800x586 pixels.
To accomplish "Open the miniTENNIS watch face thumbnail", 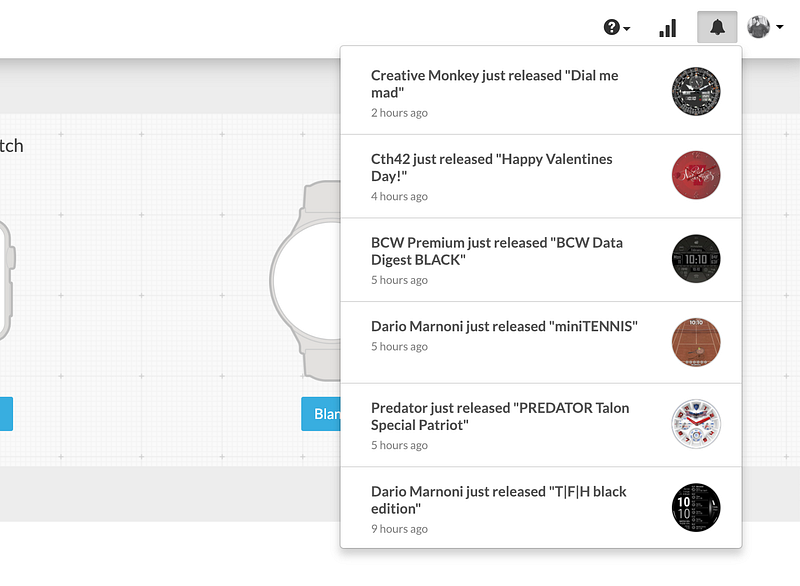I will (696, 342).
